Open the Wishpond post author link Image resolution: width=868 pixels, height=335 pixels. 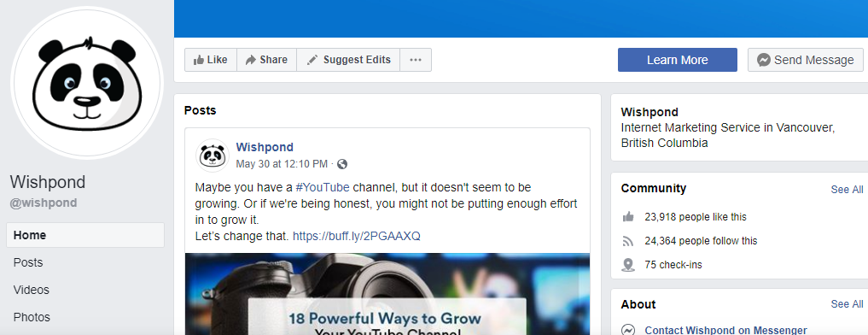pyautogui.click(x=265, y=147)
